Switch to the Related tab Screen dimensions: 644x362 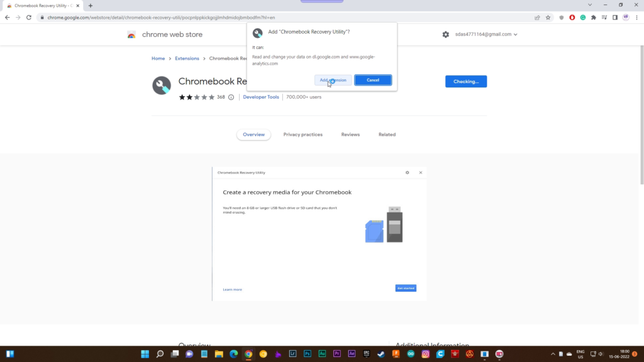click(x=387, y=134)
